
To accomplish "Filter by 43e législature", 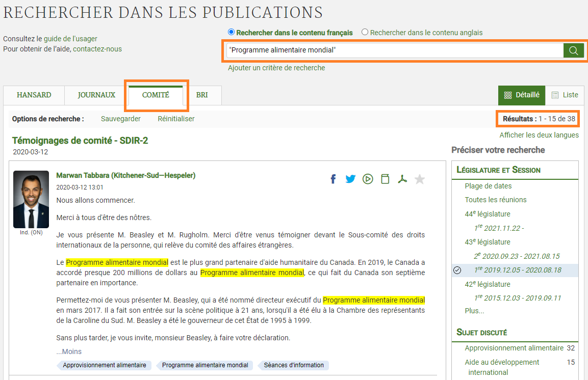I will tap(488, 242).
